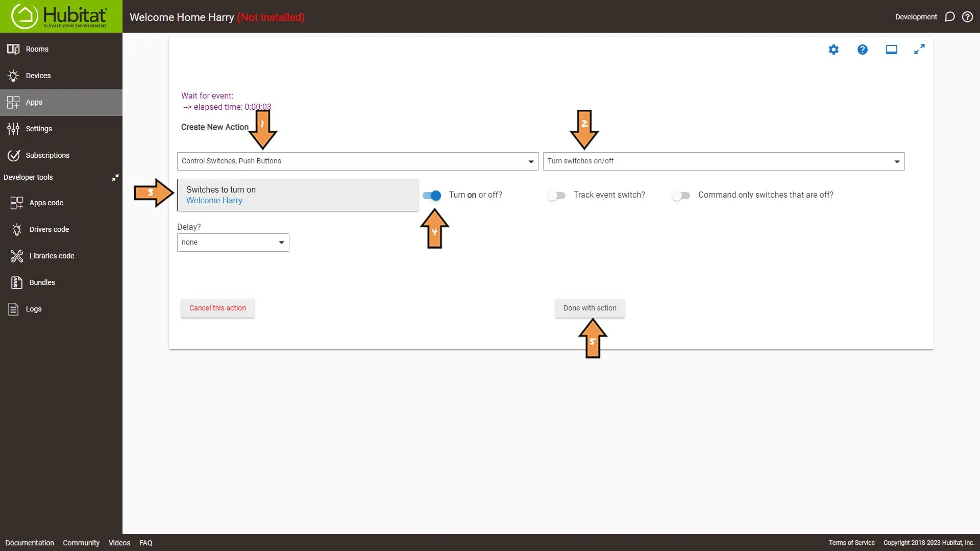This screenshot has height=551, width=980.
Task: Open the blue gear settings icon
Action: [x=834, y=50]
